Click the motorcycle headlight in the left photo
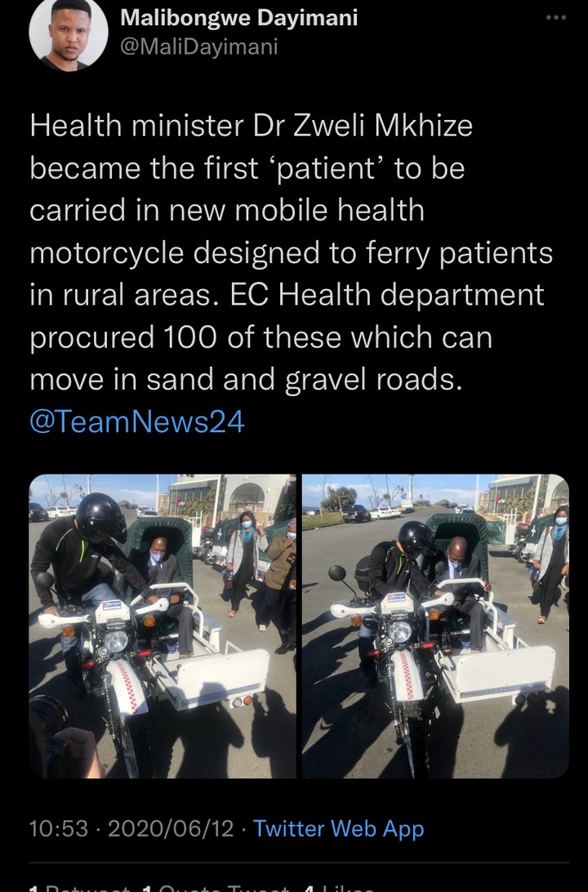588x892 pixels. click(x=115, y=642)
